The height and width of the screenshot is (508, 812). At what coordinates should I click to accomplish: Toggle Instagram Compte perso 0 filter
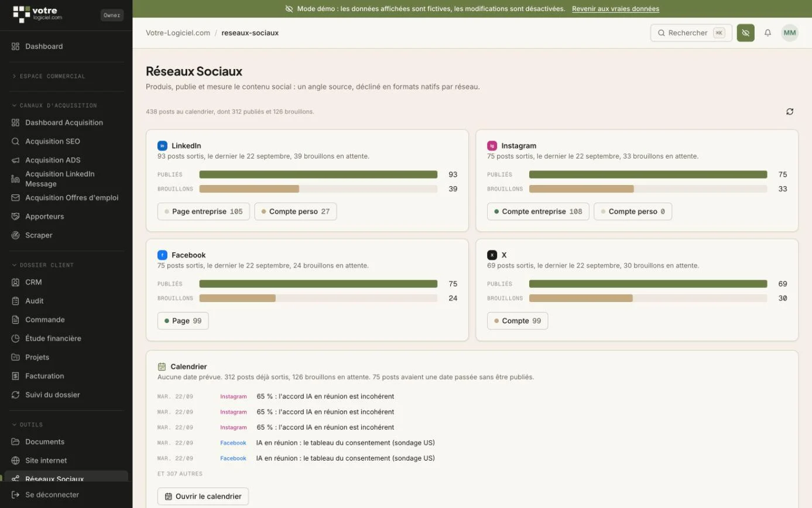pyautogui.click(x=633, y=212)
